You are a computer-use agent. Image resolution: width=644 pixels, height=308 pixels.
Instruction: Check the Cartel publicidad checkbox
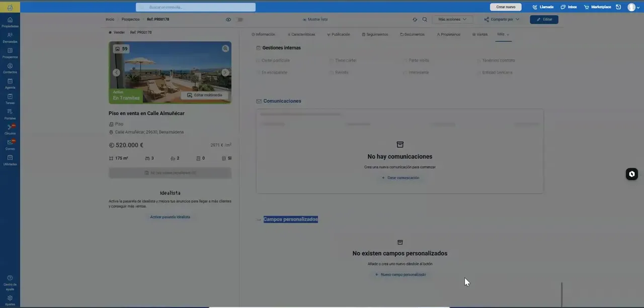coord(258,61)
